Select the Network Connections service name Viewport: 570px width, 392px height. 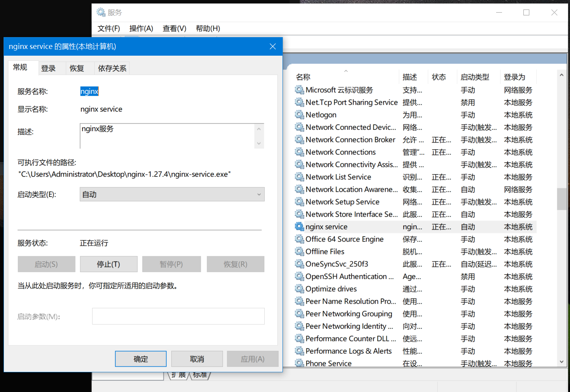coord(340,152)
